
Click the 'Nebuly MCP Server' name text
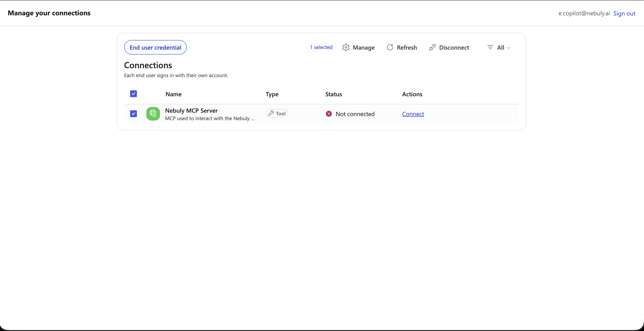[191, 111]
